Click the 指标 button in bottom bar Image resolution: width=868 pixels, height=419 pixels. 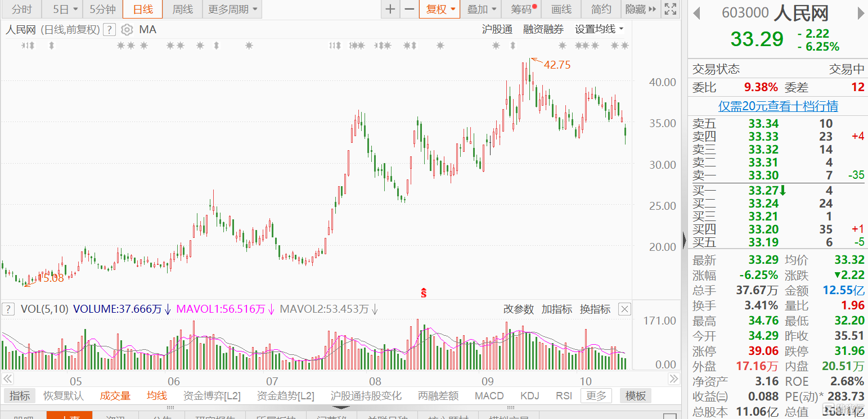[x=20, y=396]
